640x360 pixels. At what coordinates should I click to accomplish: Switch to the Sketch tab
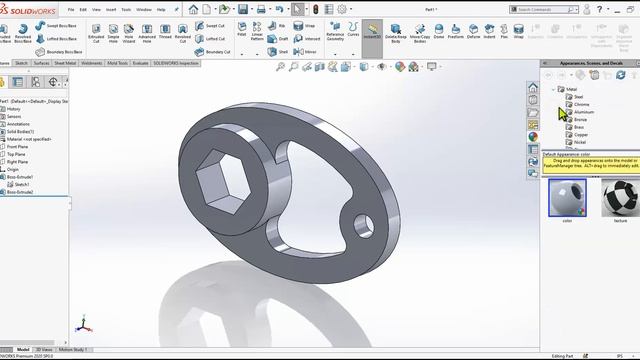(x=21, y=63)
